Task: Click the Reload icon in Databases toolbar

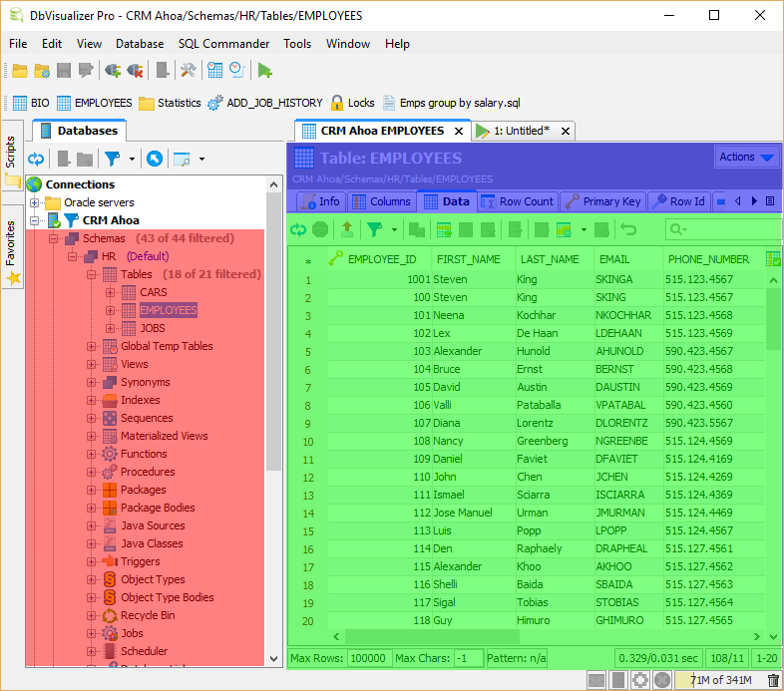Action: pos(36,159)
